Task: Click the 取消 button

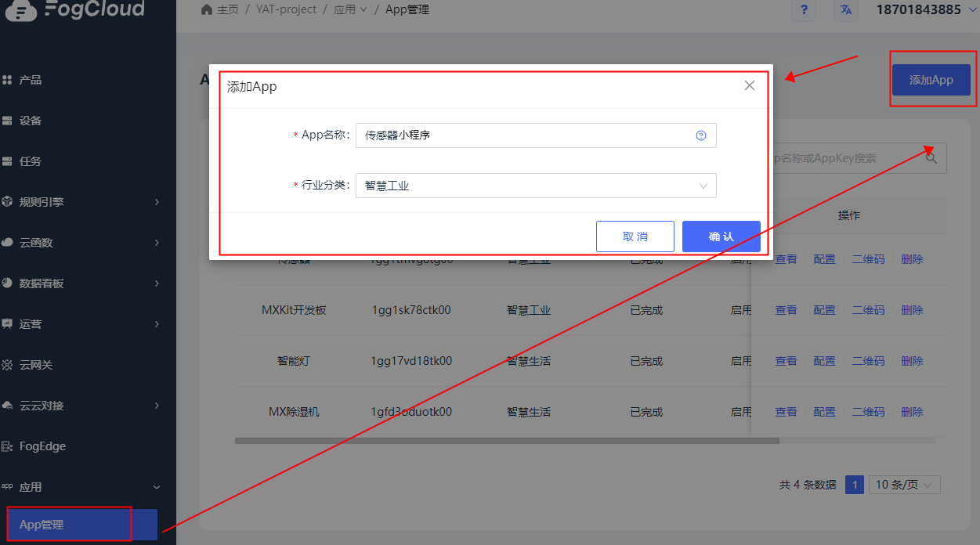Action: coord(635,236)
